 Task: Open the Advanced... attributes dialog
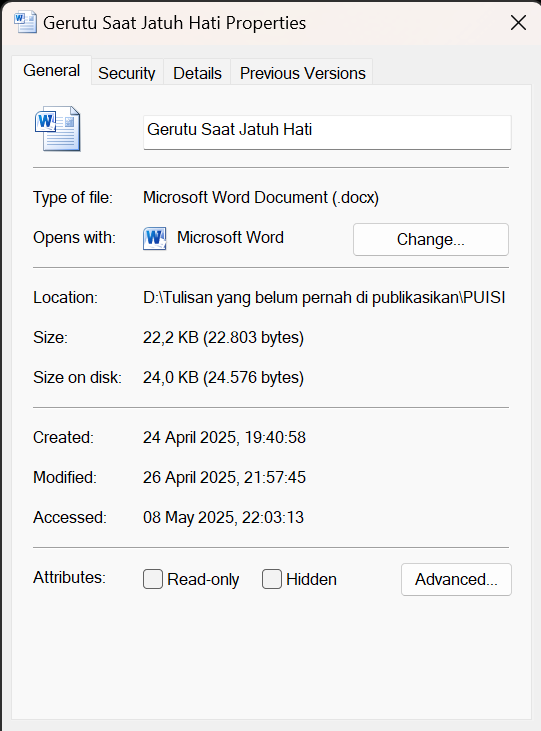click(x=456, y=579)
